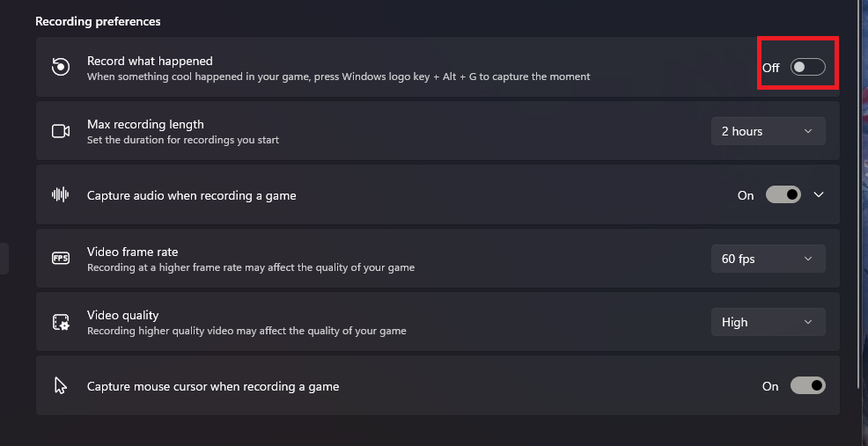Click the Video quality filmstrip gear icon

click(61, 322)
